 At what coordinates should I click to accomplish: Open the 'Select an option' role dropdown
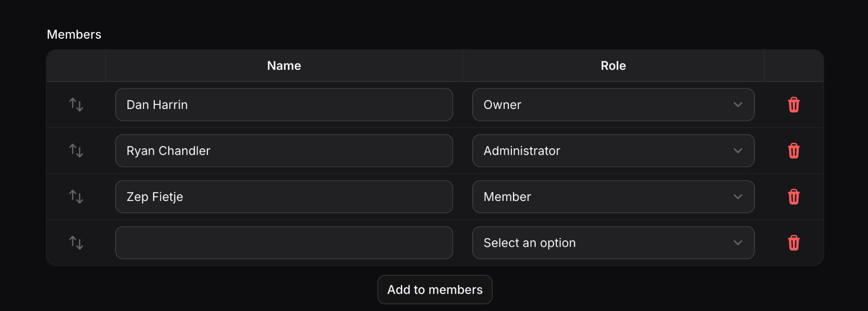point(613,243)
